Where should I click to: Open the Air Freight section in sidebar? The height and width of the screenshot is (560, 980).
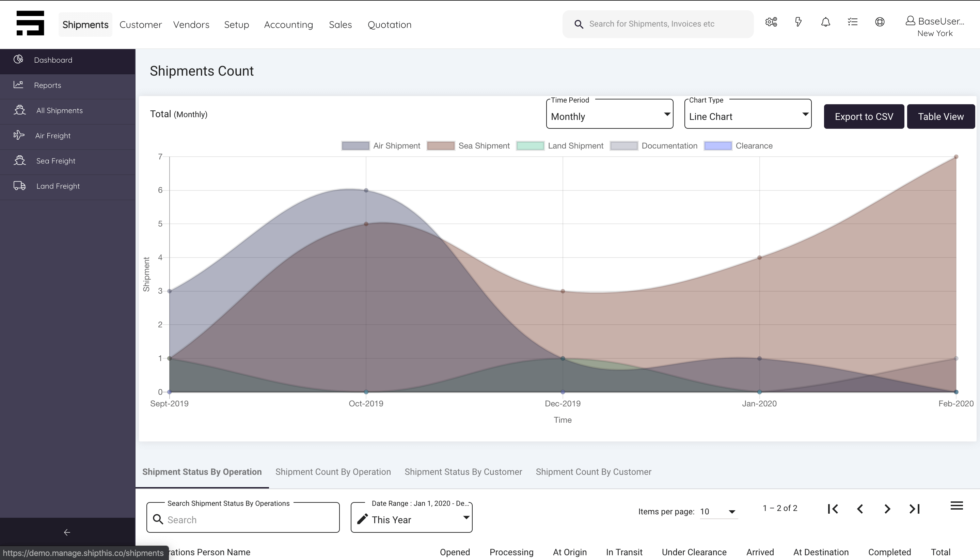point(53,135)
